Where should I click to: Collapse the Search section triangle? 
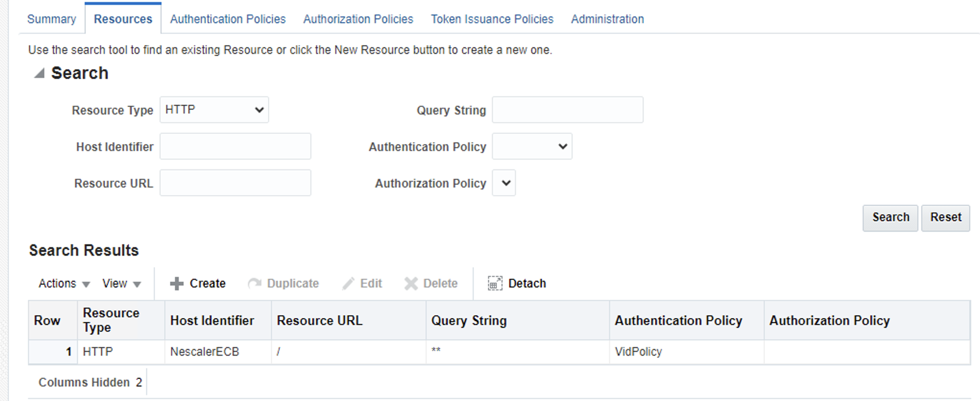(x=39, y=73)
